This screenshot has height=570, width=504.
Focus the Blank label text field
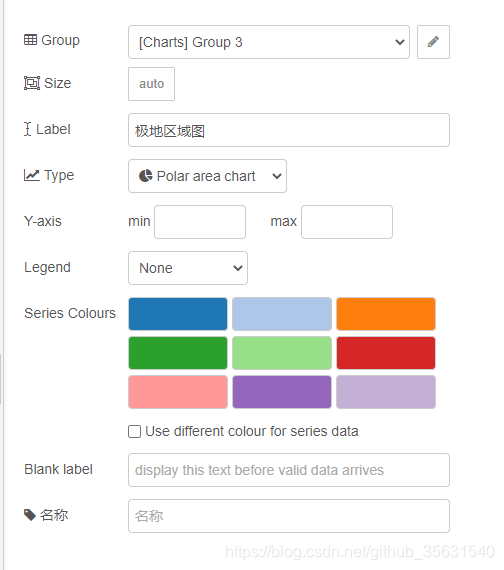point(289,470)
